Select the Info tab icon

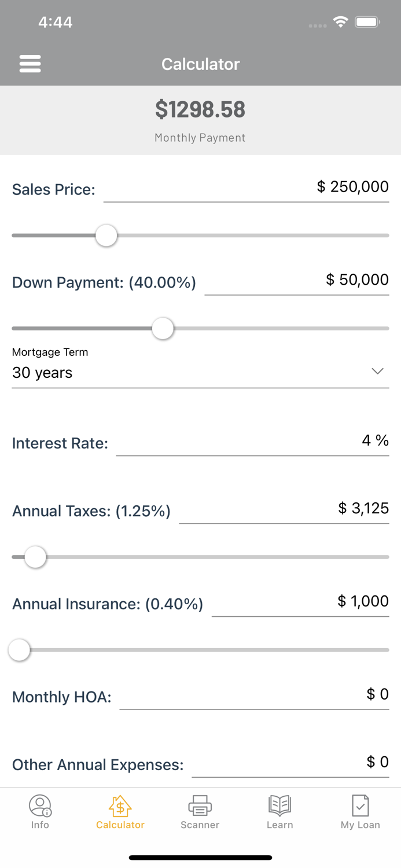point(40,805)
